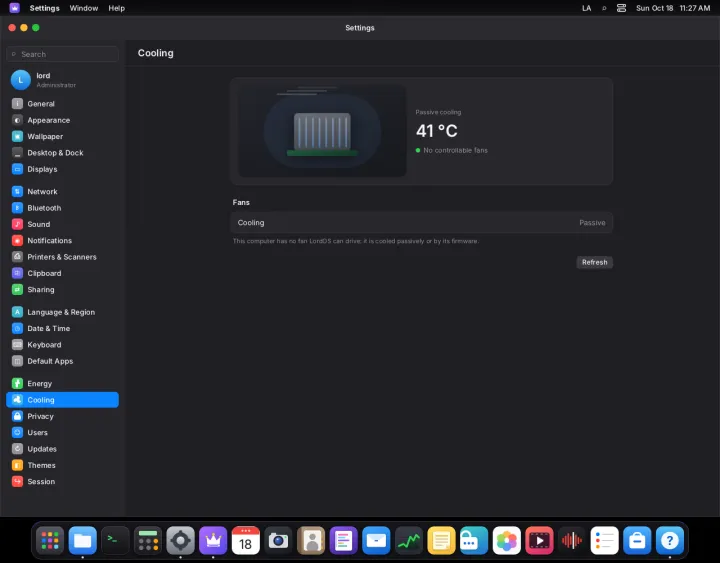Select Date & Time in sidebar

click(62, 328)
